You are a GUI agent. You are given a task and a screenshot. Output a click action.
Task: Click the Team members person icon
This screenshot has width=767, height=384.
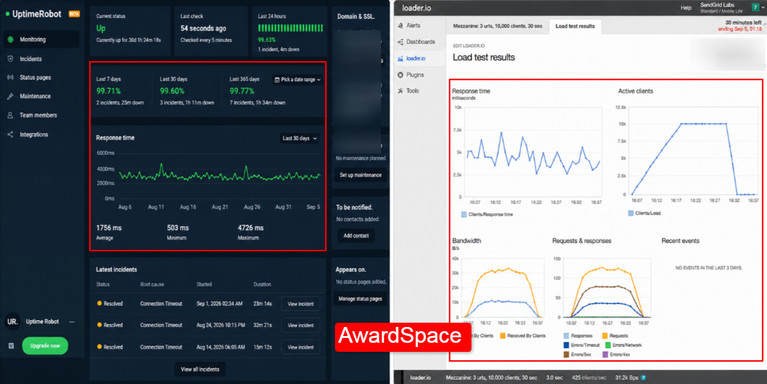coord(10,115)
